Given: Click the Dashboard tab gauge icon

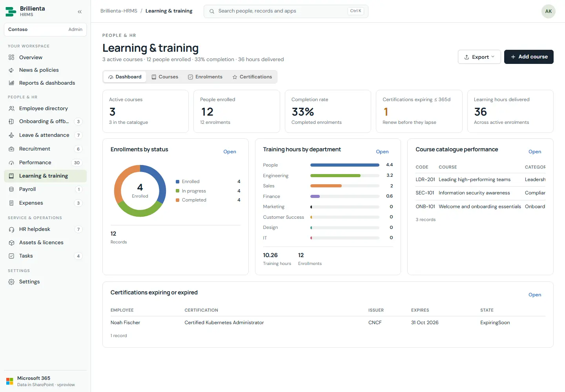Looking at the screenshot, I should (111, 77).
